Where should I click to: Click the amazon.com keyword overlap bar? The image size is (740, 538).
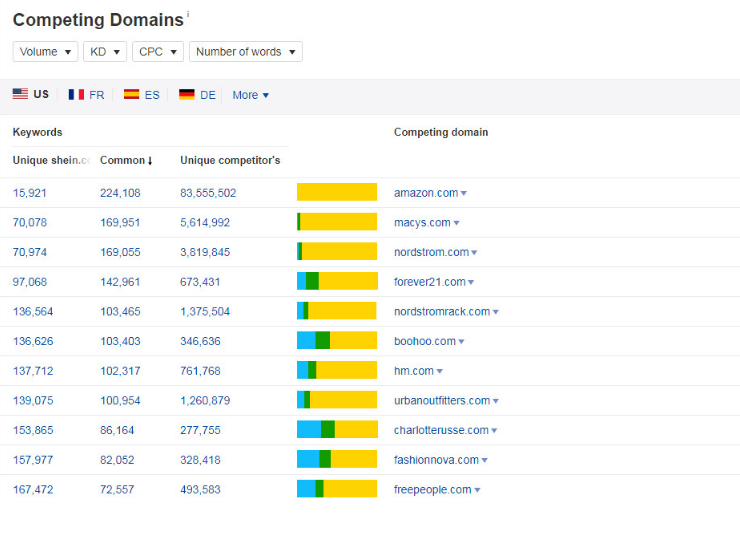[x=337, y=192]
